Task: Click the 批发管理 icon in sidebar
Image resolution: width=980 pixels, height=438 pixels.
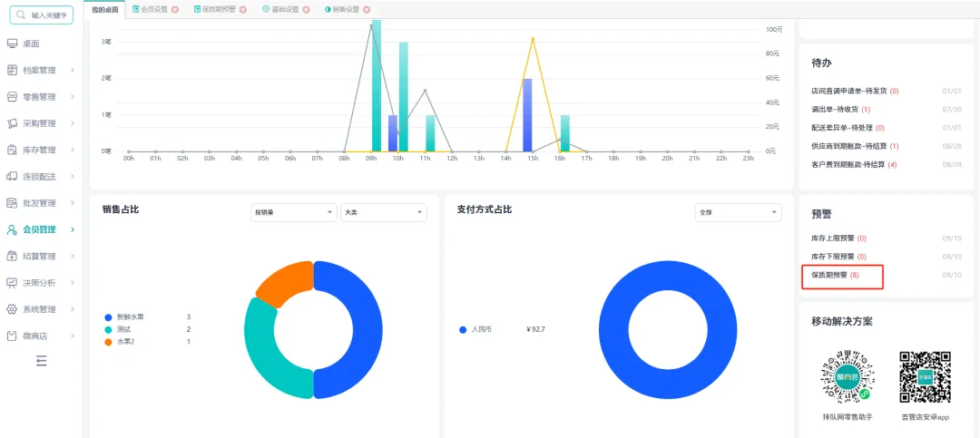Action: [12, 203]
